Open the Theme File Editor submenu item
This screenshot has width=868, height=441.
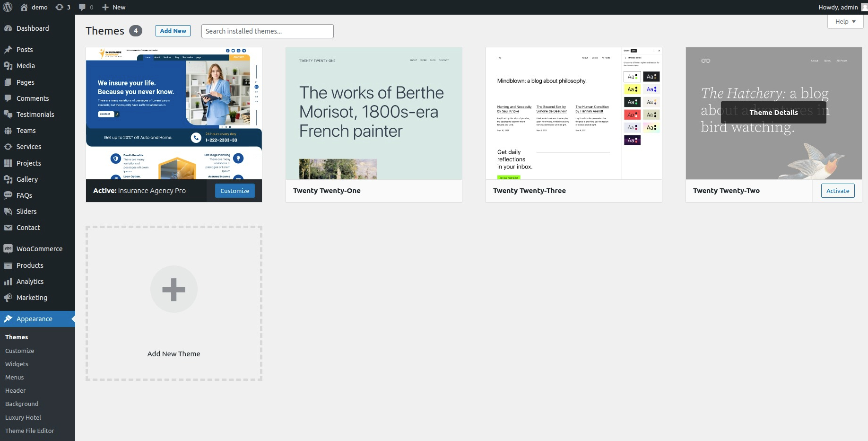tap(30, 431)
